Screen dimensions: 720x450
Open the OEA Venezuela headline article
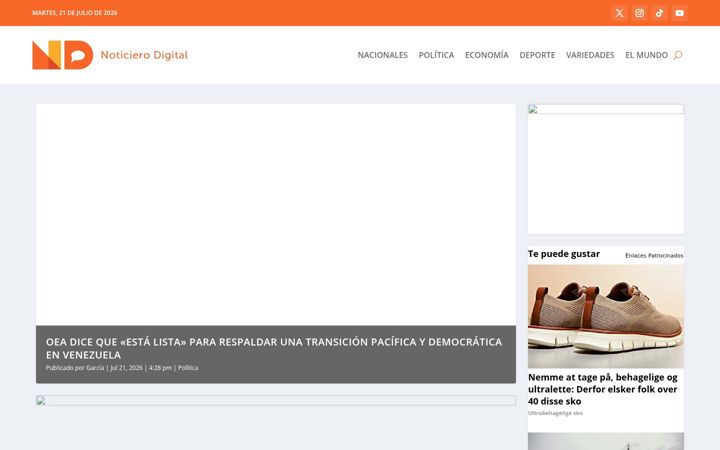(274, 348)
